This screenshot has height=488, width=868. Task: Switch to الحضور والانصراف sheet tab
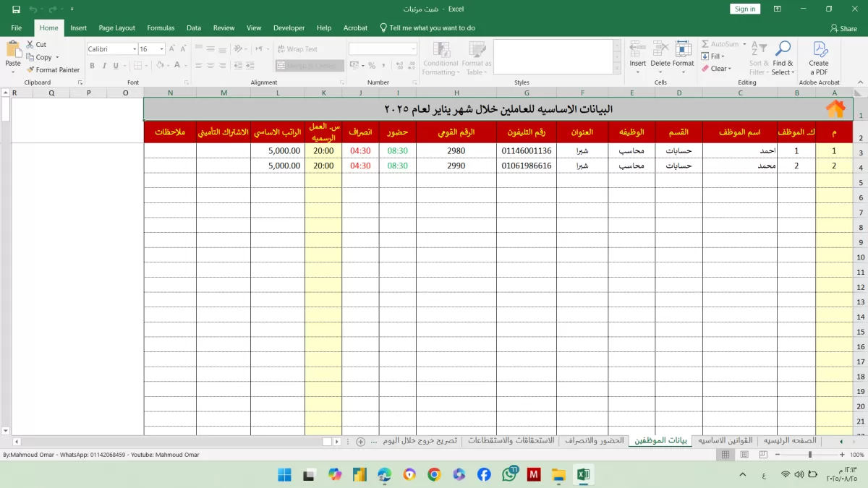(595, 441)
